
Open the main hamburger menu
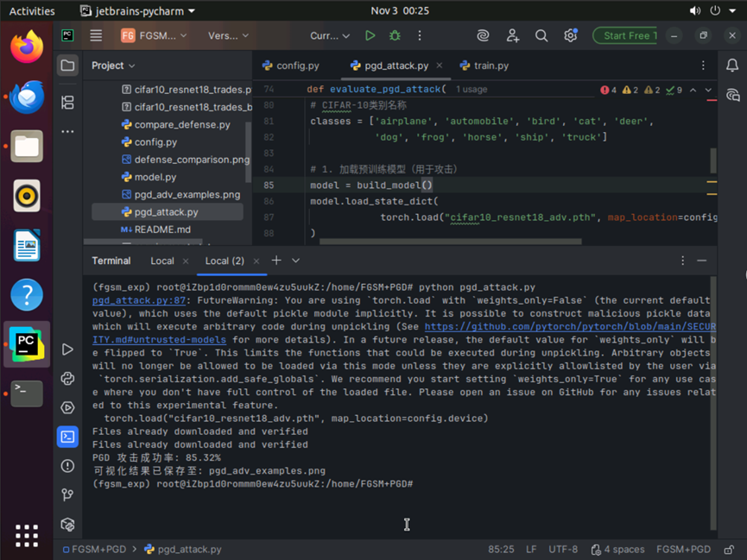pos(96,35)
